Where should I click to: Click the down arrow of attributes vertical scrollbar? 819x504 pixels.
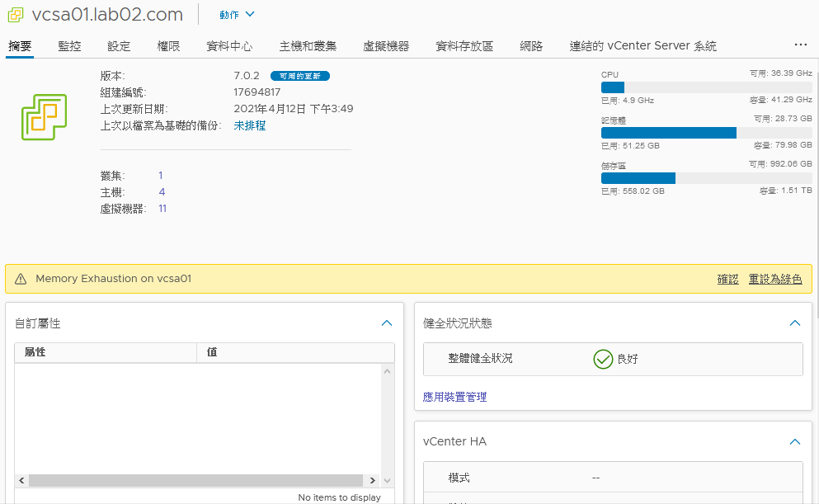click(387, 481)
